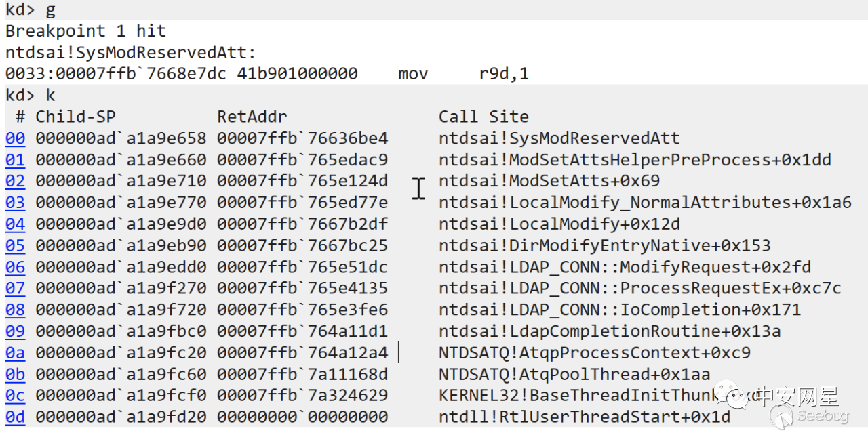Viewport: 868px width, 435px height.
Task: Select frame link 08 for IoCompletion
Action: click(x=15, y=310)
